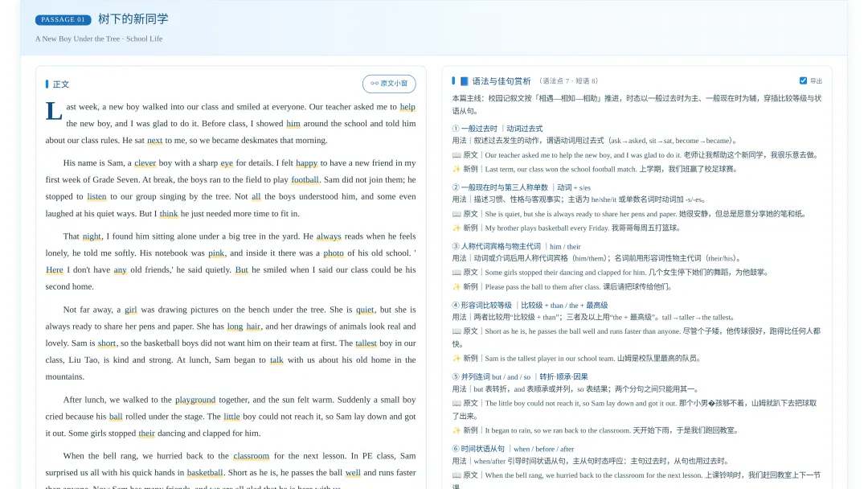Select grammar heading ⑤并列连词 but / and / so

519,376
